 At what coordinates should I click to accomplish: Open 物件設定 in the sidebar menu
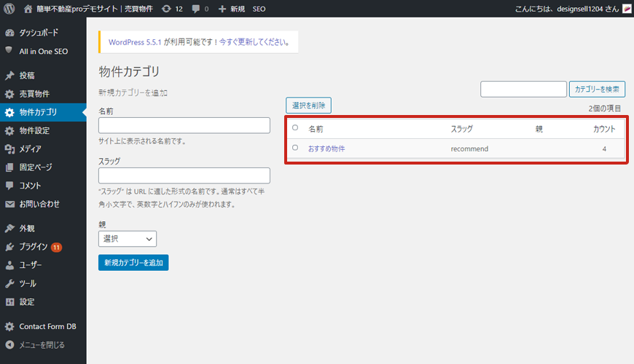[x=34, y=130]
